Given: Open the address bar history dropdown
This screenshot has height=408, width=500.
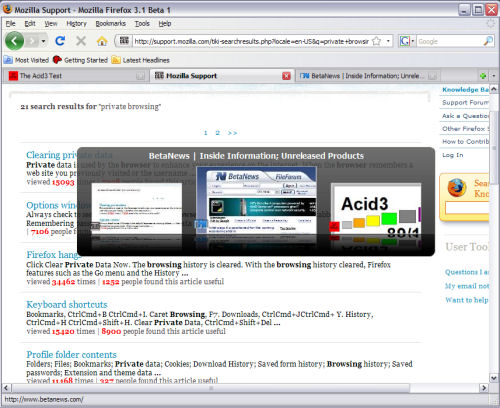Looking at the screenshot, I should pos(388,41).
